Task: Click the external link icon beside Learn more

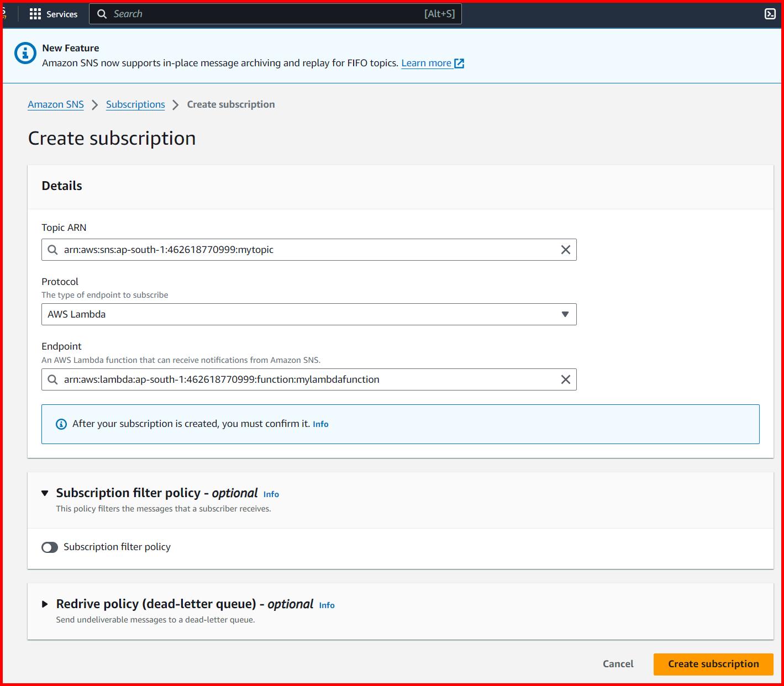Action: (459, 64)
